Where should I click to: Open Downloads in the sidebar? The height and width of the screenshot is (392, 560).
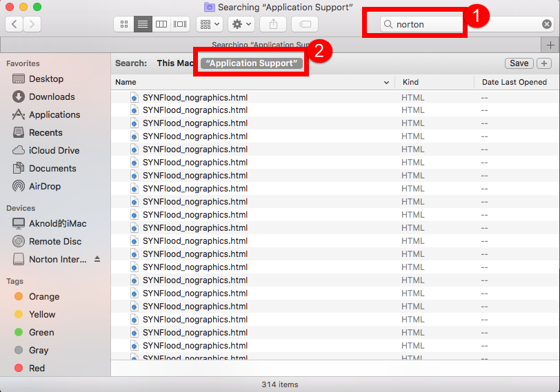click(52, 97)
